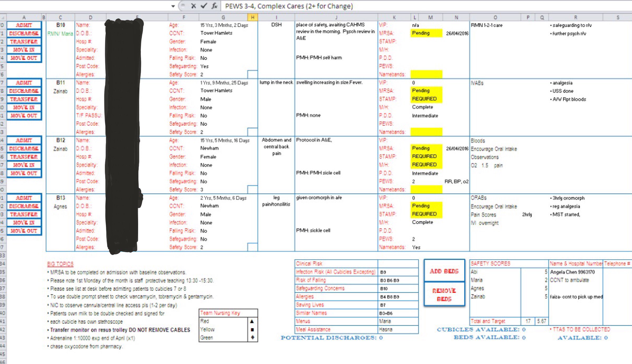Viewport: 632px width, 364px height.
Task: Click MOVE IN button for bed B10
Action: 24,50
